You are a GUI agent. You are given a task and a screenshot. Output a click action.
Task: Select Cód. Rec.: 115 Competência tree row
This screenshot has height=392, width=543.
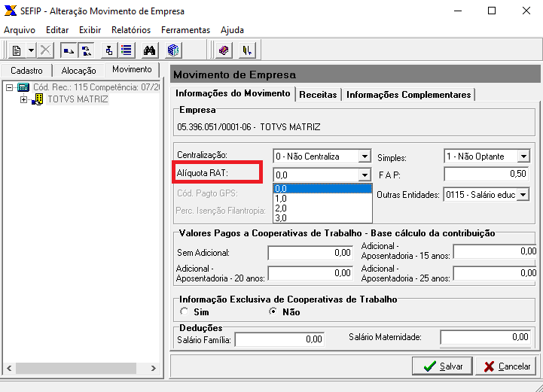96,87
